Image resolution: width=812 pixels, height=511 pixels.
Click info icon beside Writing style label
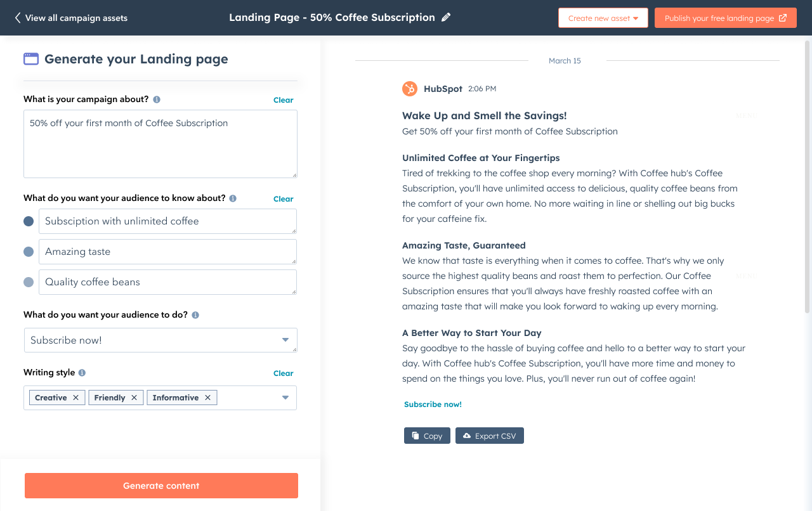(82, 373)
